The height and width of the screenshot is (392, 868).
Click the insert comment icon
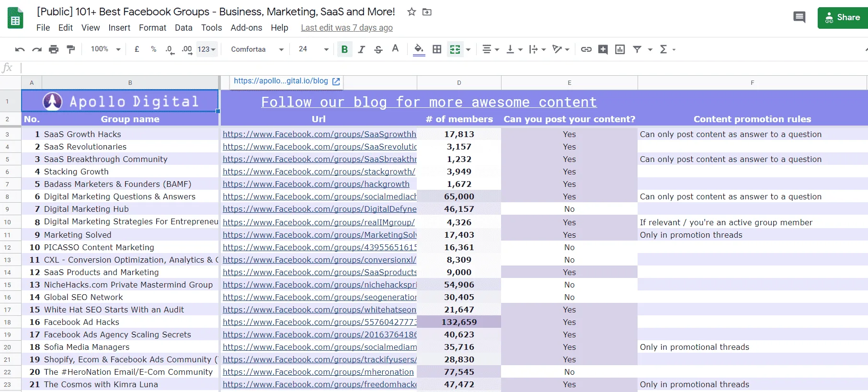603,49
